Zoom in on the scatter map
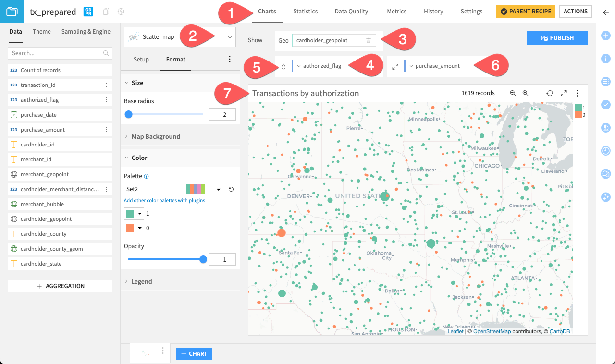615x364 pixels. tap(526, 93)
